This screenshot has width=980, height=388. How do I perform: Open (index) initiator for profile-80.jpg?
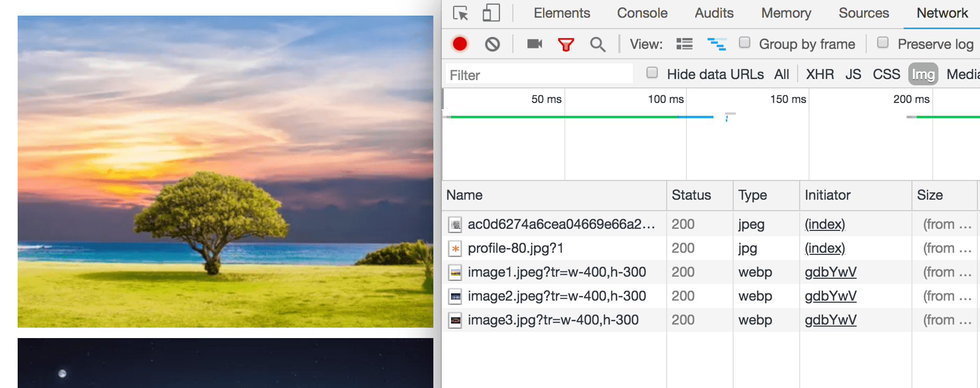click(825, 248)
